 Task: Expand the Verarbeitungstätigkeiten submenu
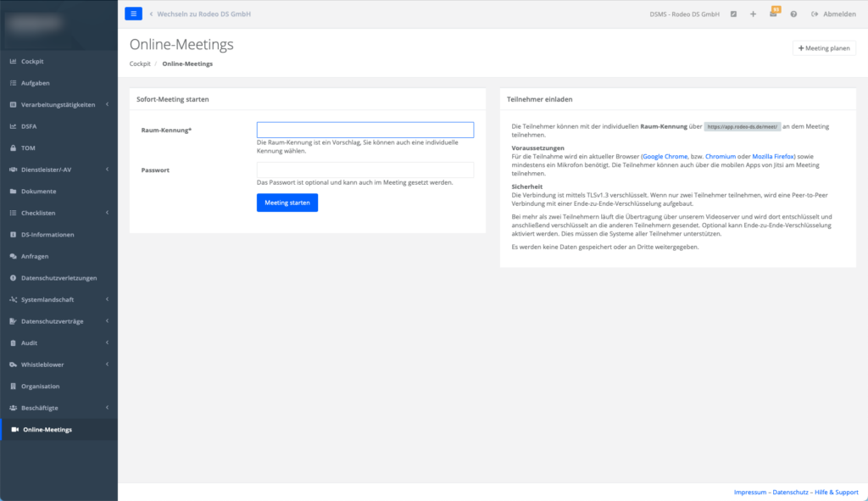[x=58, y=104]
